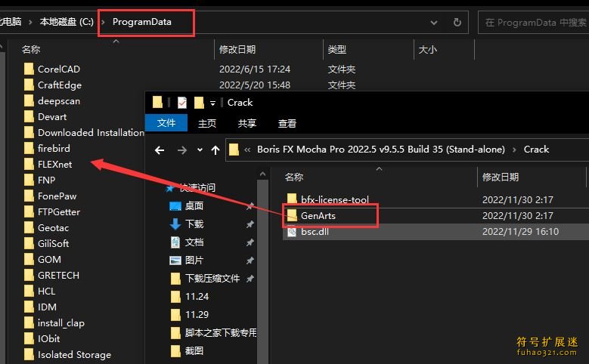Select the FTPGetter folder
This screenshot has height=364, width=589.
pyautogui.click(x=52, y=212)
